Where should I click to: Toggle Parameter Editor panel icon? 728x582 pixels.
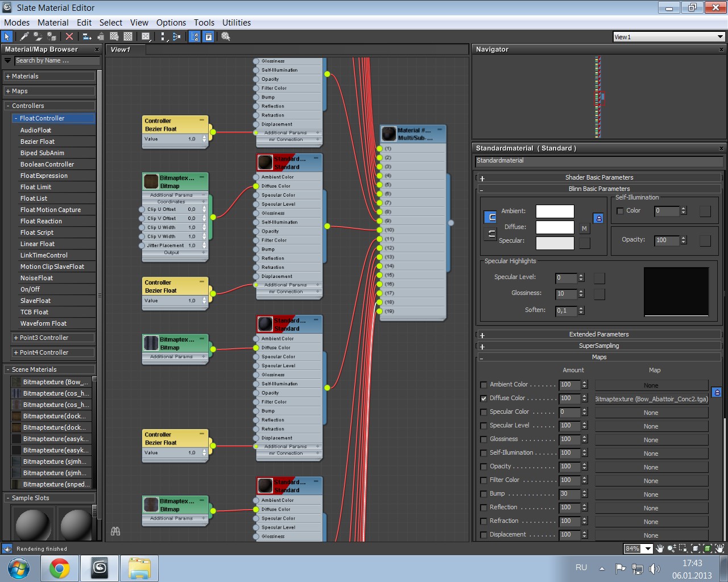pyautogui.click(x=209, y=36)
